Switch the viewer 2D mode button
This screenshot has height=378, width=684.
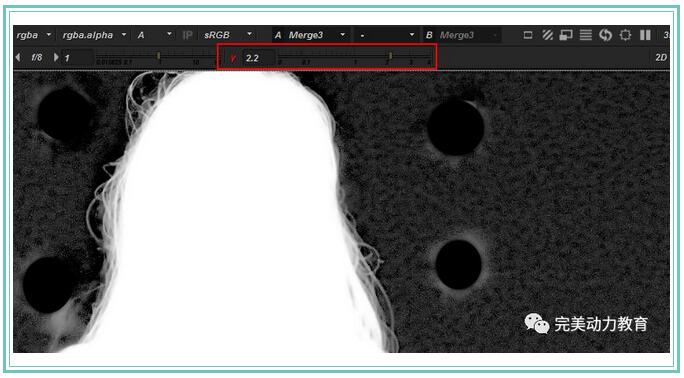pos(661,58)
